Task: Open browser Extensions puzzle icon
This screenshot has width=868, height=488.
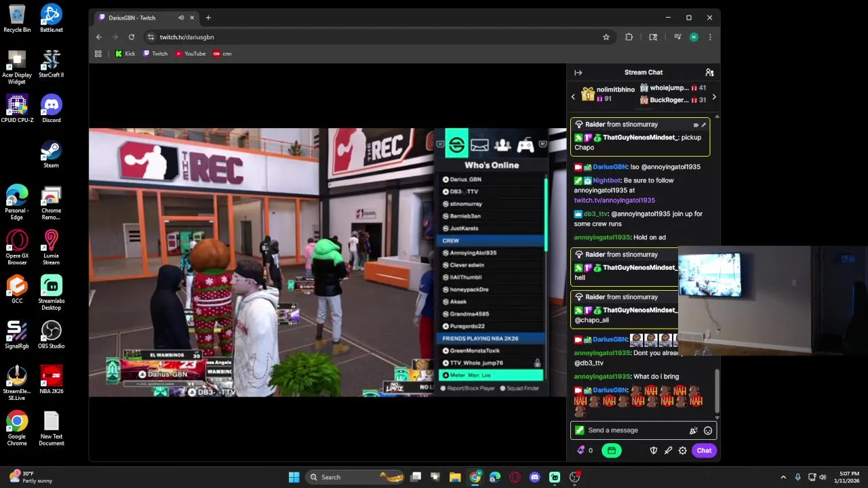Action: tap(629, 37)
